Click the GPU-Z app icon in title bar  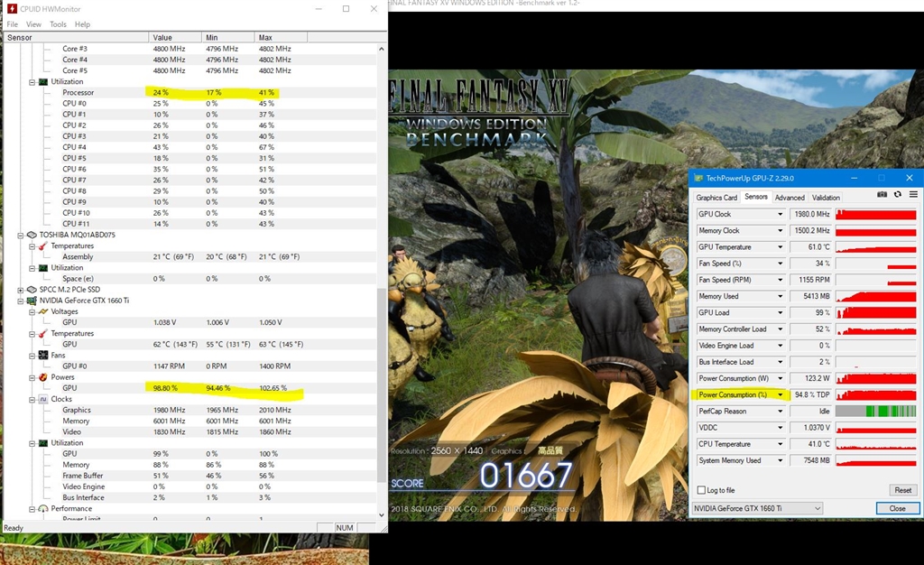point(698,178)
